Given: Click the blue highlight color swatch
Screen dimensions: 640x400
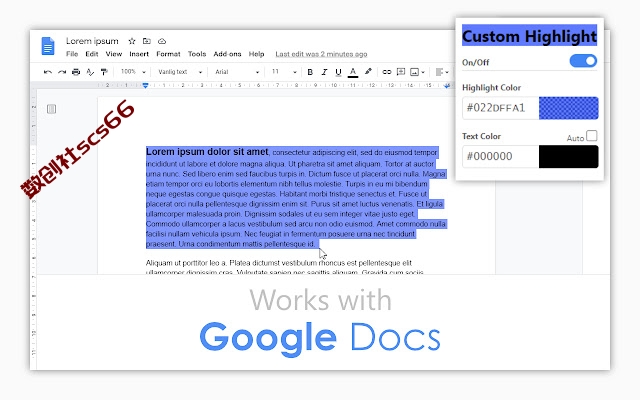Looking at the screenshot, I should click(569, 108).
